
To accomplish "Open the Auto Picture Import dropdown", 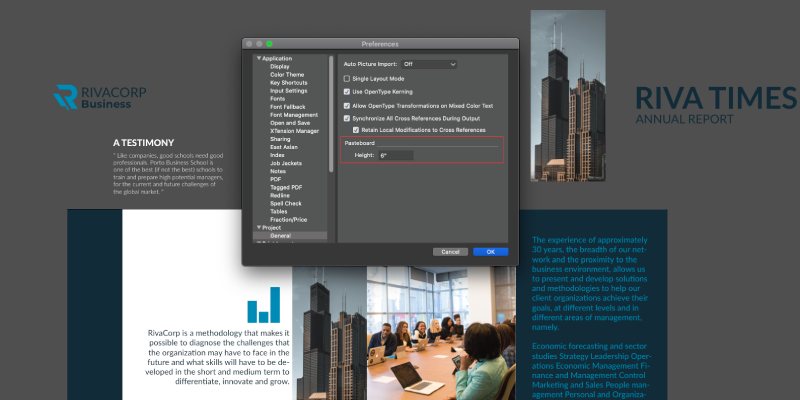I will (429, 64).
